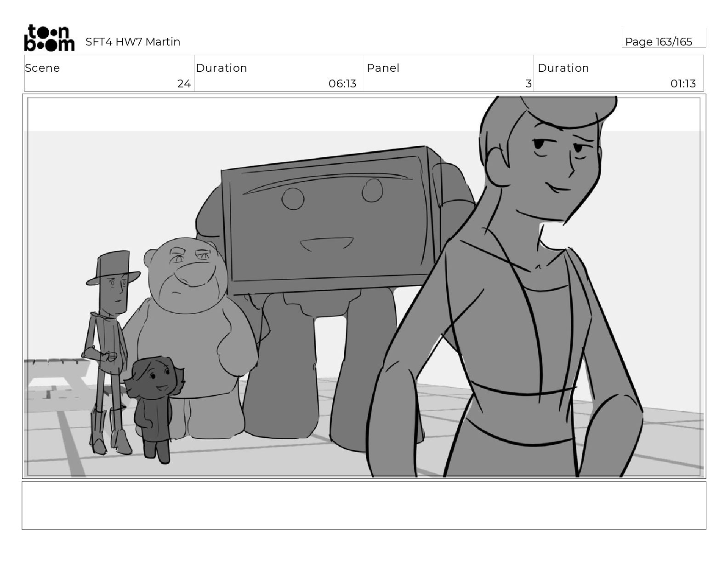Viewport: 728px width, 563px height.
Task: Click the Toon Boom logo
Action: (49, 38)
